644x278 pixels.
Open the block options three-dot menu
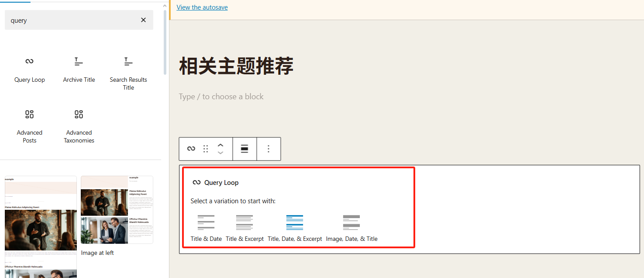pyautogui.click(x=269, y=149)
